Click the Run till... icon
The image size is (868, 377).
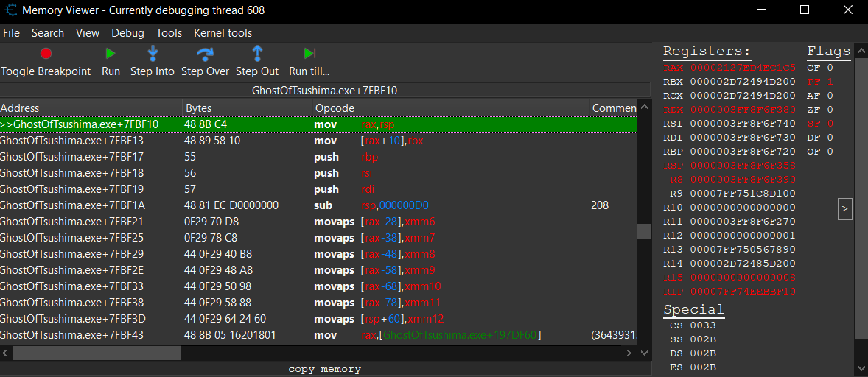point(309,54)
